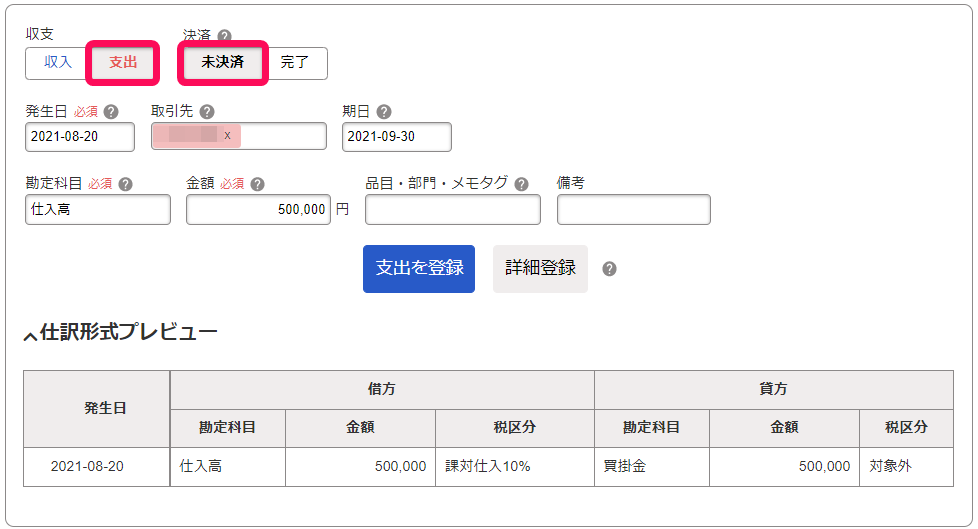The width and height of the screenshot is (978, 529).
Task: Open the 取引先 partner field
Action: pyautogui.click(x=239, y=136)
